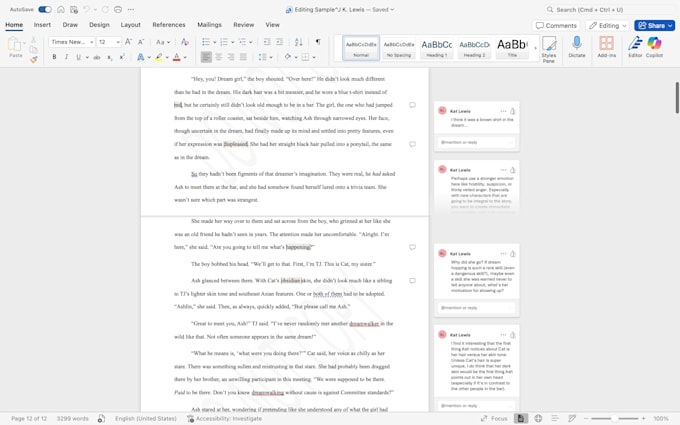Open the Insert ribbon tab

[42, 25]
